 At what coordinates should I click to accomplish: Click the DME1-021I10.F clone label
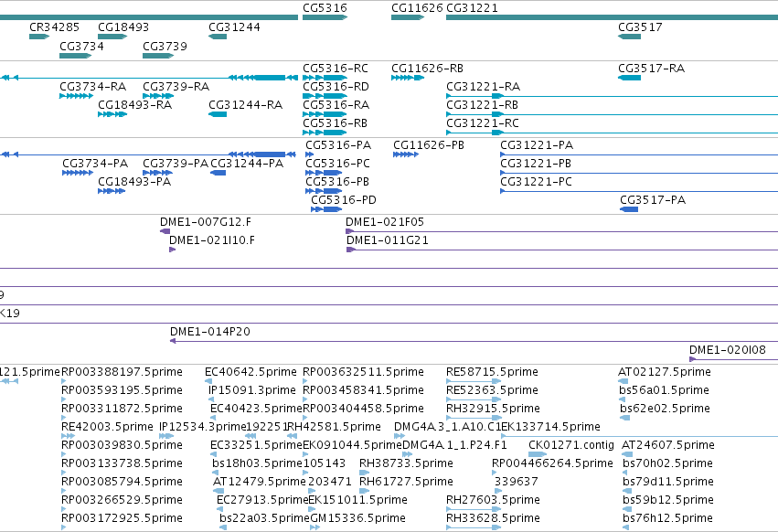pyautogui.click(x=212, y=240)
